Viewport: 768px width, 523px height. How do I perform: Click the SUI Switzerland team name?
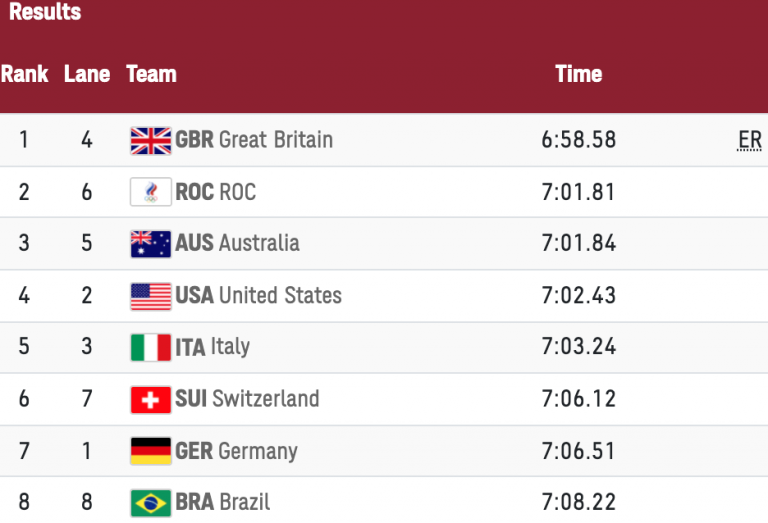247,399
